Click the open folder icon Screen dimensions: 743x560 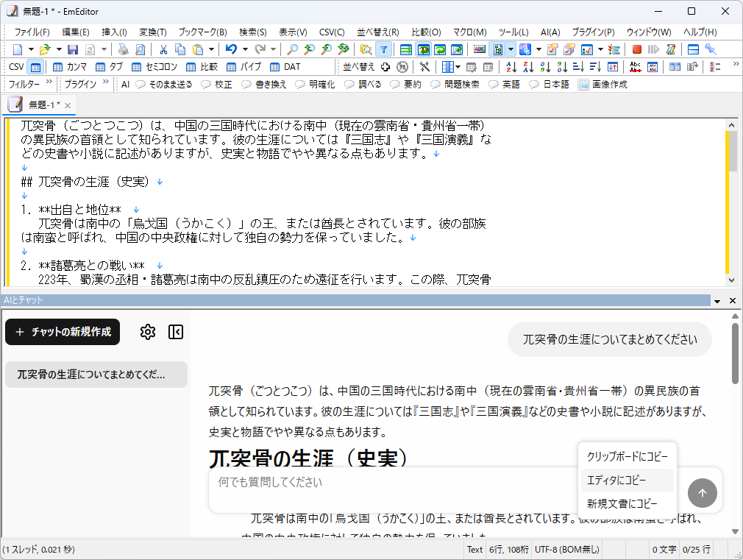tap(45, 49)
